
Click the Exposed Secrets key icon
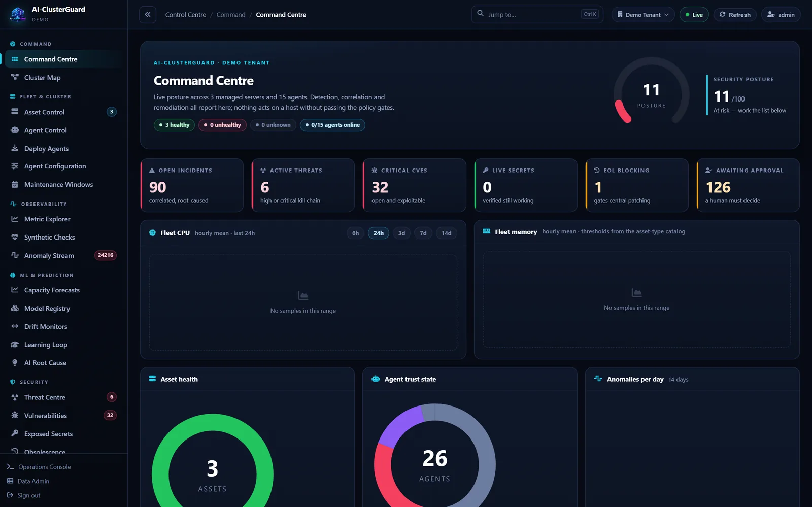coord(15,433)
